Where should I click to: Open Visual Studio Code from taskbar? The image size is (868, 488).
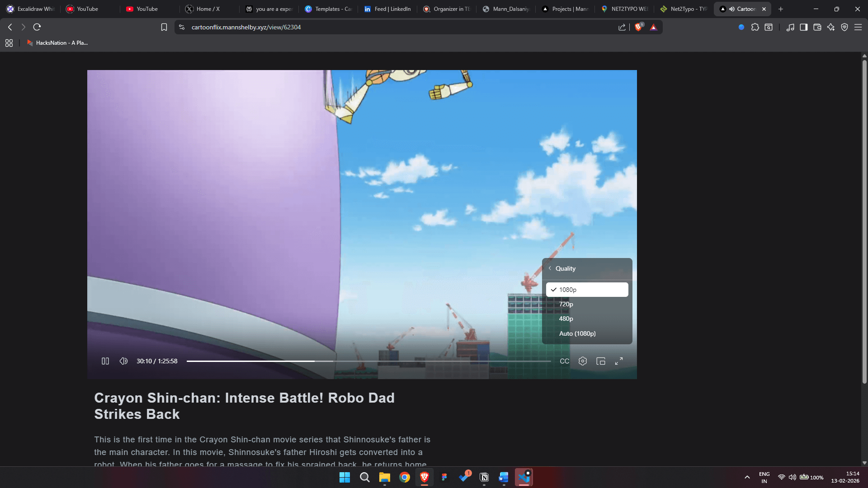(x=524, y=477)
